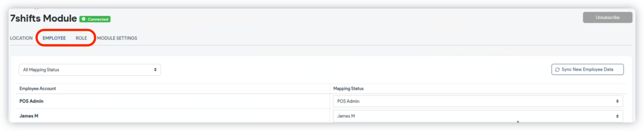The width and height of the screenshot is (644, 131).
Task: Click the Employee Account column header
Action: coord(38,88)
